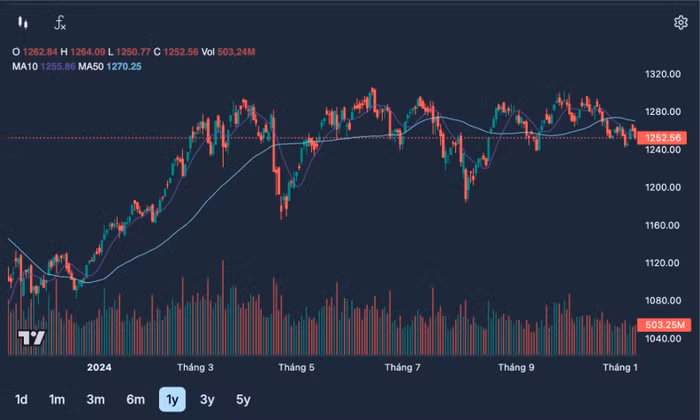Select the 1d time range
700x420 pixels.
pyautogui.click(x=21, y=399)
